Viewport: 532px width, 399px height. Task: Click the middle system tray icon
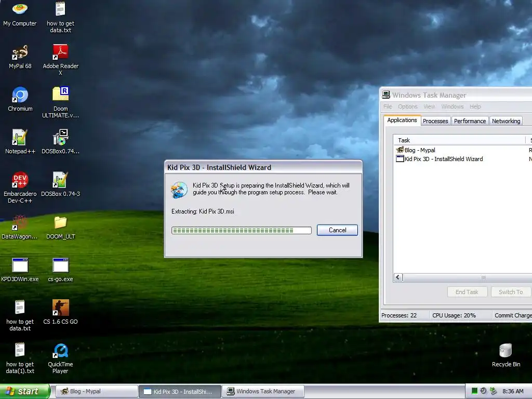484,391
